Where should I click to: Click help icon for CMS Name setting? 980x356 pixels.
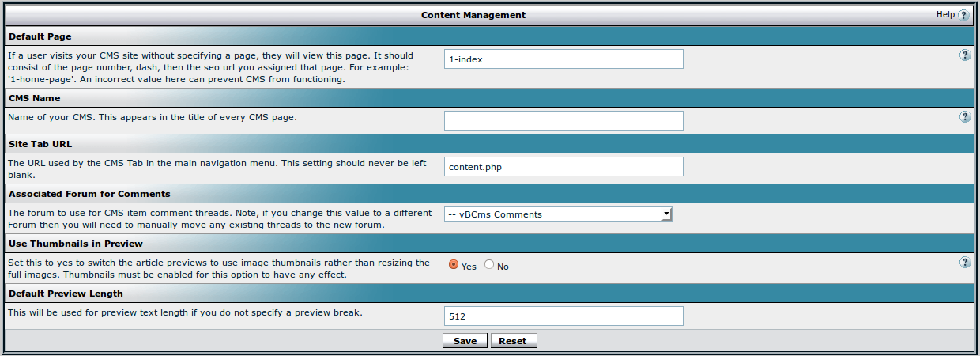[x=965, y=117]
